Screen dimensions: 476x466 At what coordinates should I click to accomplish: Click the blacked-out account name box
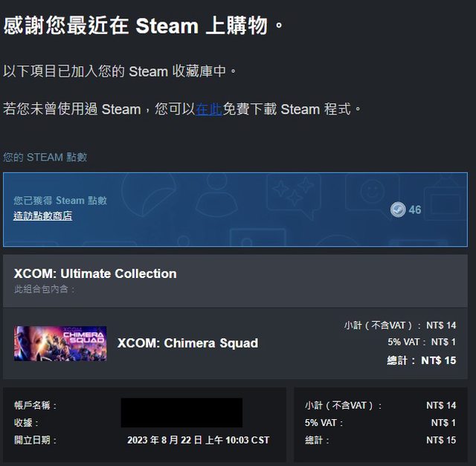point(181,412)
